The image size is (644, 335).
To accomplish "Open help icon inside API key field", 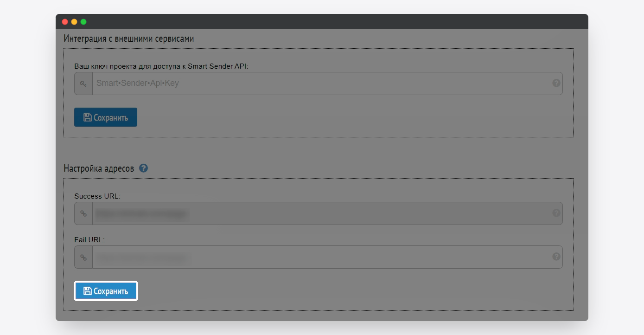I will pyautogui.click(x=556, y=84).
